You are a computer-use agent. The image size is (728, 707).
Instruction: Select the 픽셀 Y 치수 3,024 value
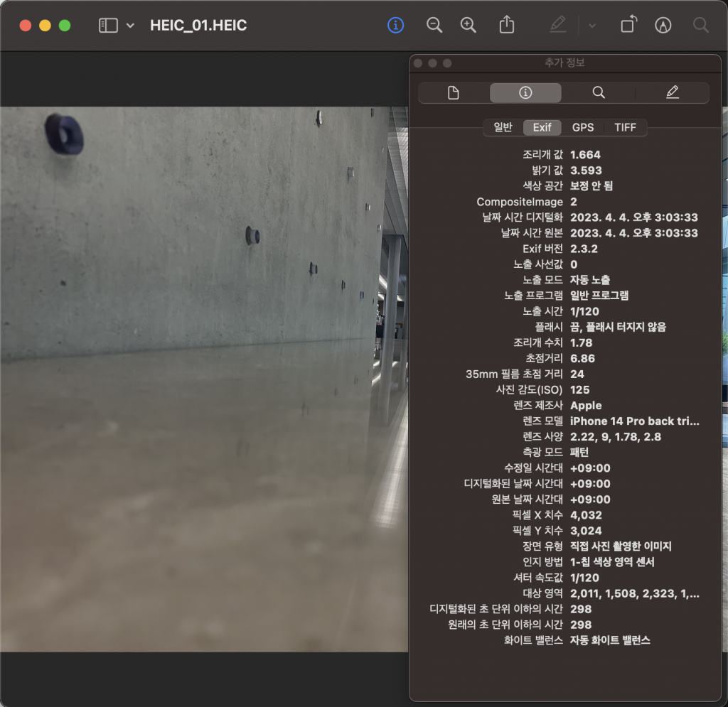click(x=586, y=531)
